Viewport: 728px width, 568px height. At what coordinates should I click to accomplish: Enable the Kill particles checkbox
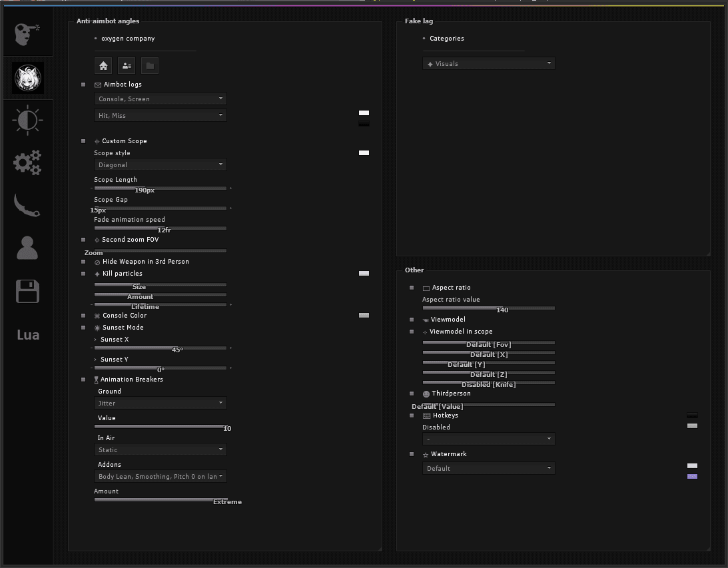click(83, 274)
